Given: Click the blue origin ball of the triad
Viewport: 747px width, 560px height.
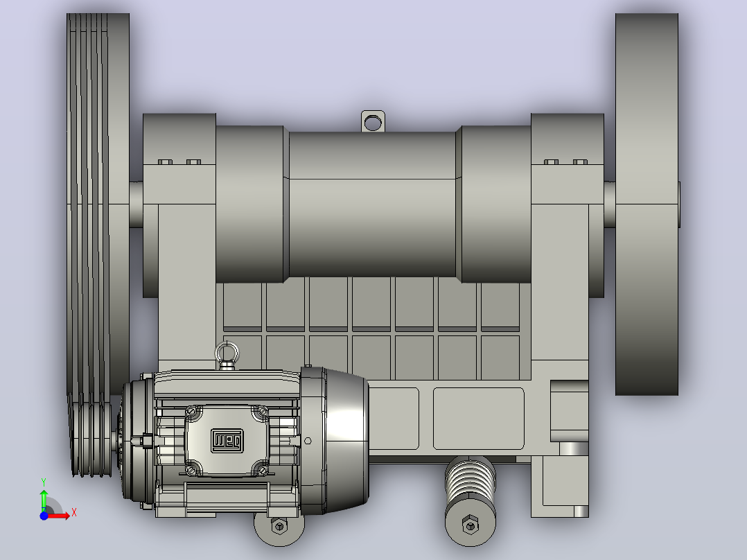Looking at the screenshot, I should click(x=44, y=516).
